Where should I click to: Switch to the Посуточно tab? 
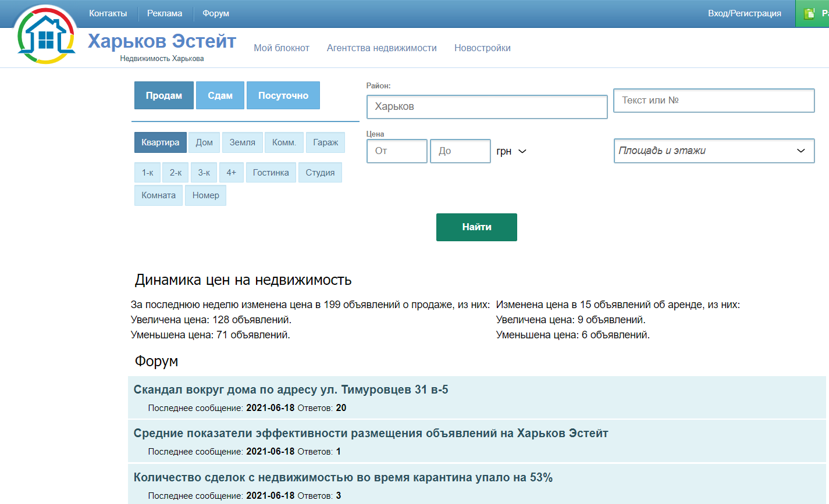[x=283, y=95]
